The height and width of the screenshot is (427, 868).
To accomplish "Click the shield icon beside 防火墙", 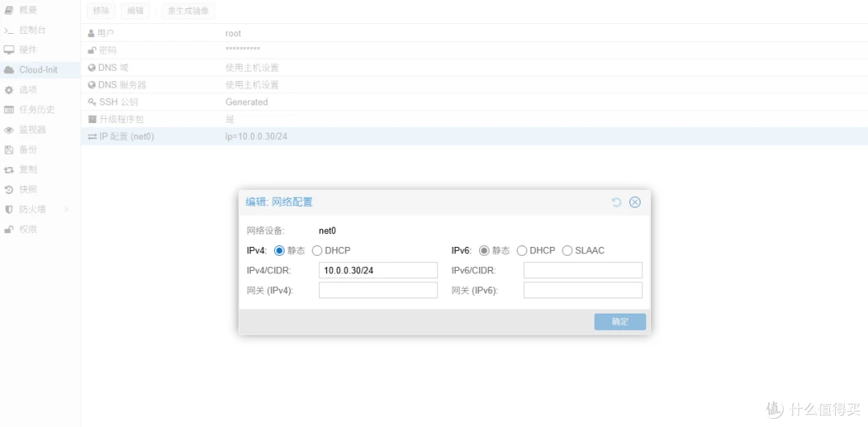I will [8, 209].
